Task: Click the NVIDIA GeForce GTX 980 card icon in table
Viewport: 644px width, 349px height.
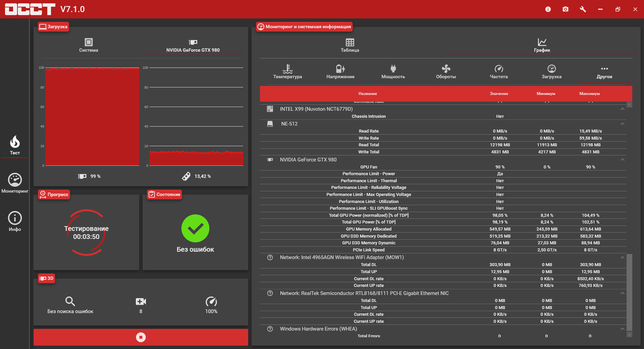Action: point(270,160)
